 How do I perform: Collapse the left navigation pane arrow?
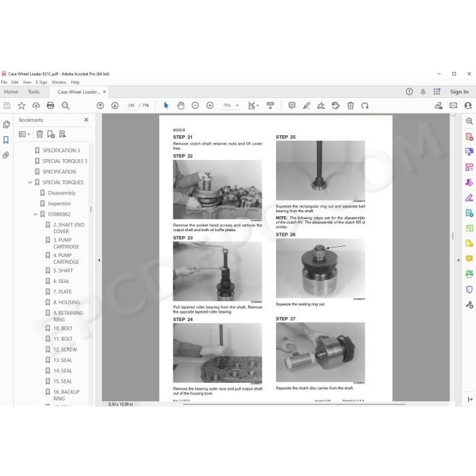click(x=99, y=260)
